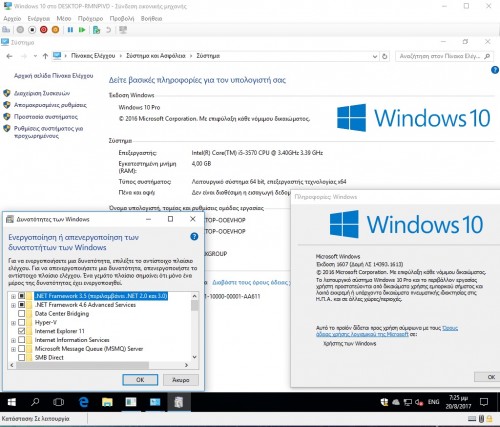Open Task View on the taskbar
Screen dimensions: 500x427
(59, 402)
